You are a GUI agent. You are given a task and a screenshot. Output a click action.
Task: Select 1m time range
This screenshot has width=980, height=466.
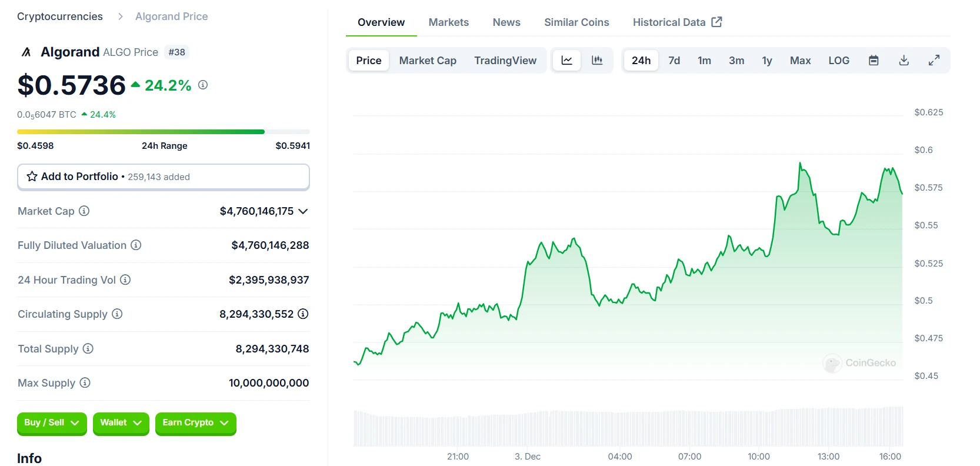click(704, 60)
